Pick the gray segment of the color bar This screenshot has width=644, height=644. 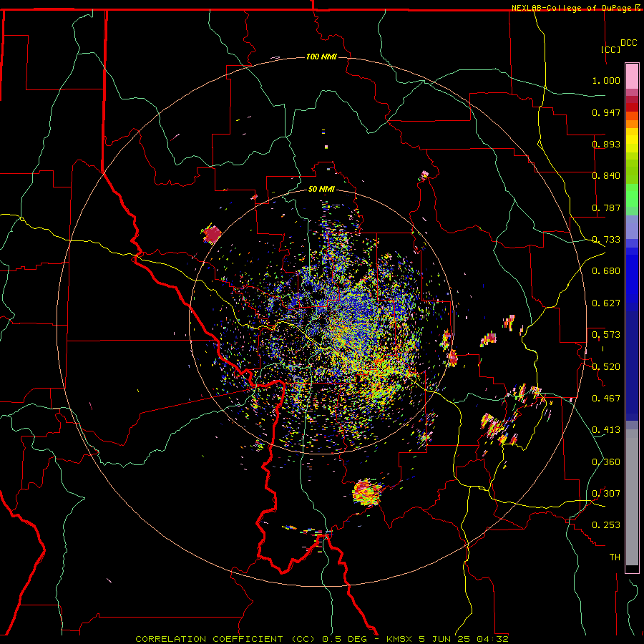pos(632,497)
